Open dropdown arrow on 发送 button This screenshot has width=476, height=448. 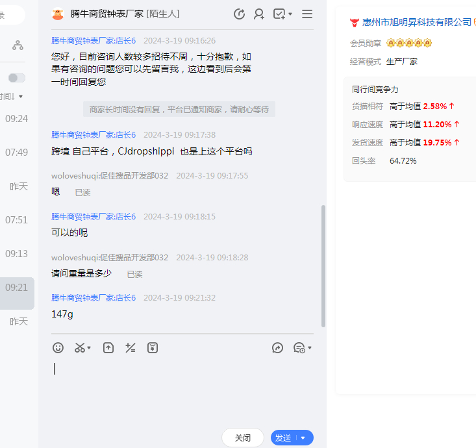303,438
